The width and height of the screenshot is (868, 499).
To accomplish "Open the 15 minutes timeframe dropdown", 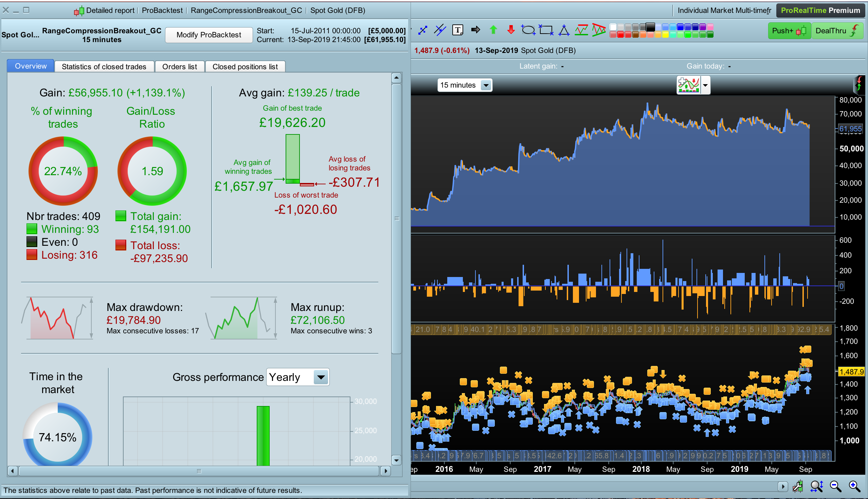I will coord(486,85).
